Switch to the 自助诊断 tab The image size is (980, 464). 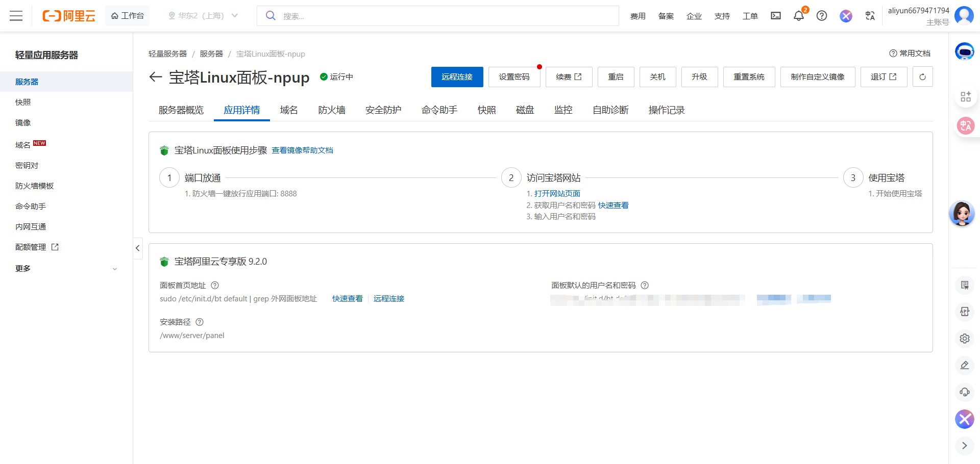click(610, 110)
